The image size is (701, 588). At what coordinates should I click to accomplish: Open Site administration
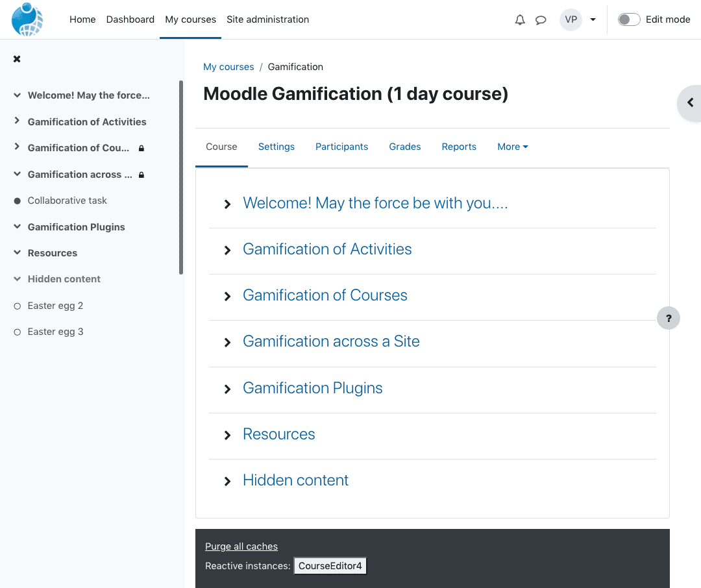(x=267, y=19)
